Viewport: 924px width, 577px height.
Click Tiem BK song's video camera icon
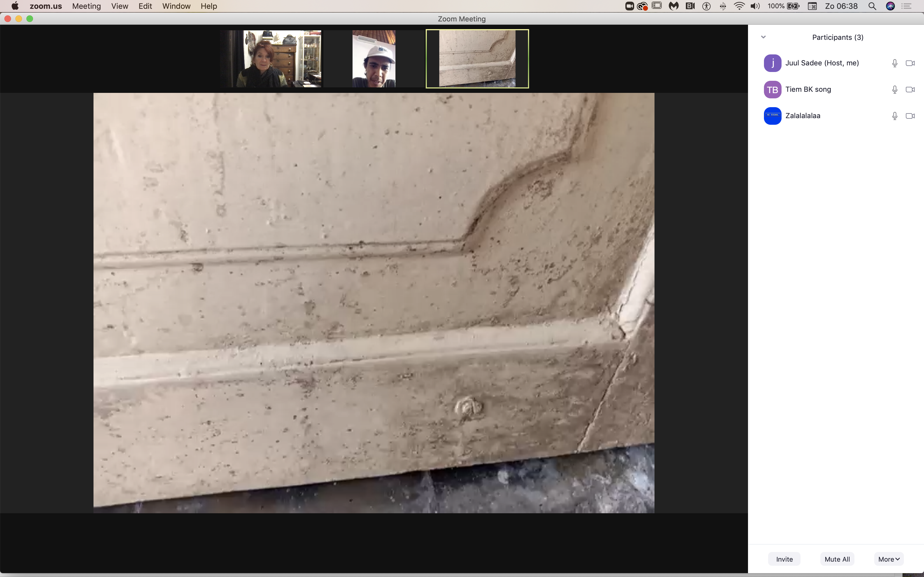coord(910,89)
